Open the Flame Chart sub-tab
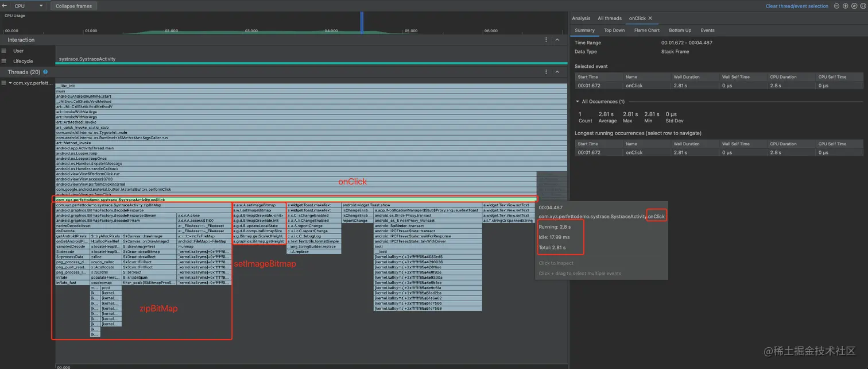 [647, 30]
